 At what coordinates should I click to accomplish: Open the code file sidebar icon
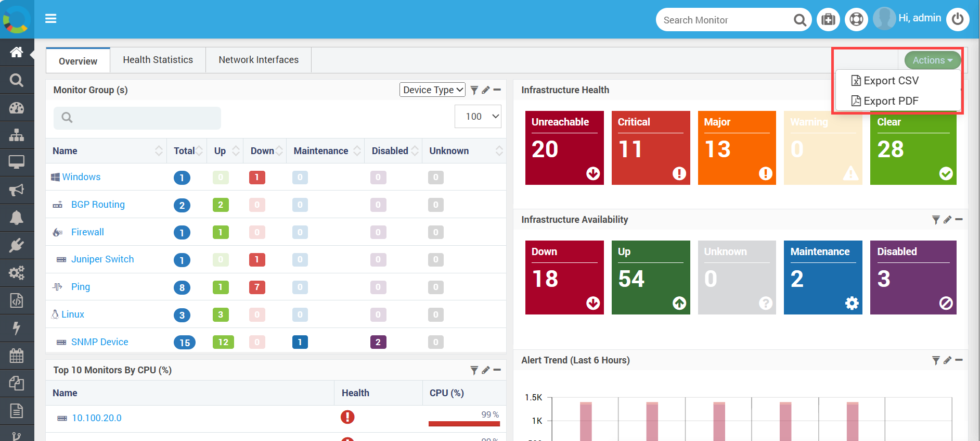coord(17,300)
